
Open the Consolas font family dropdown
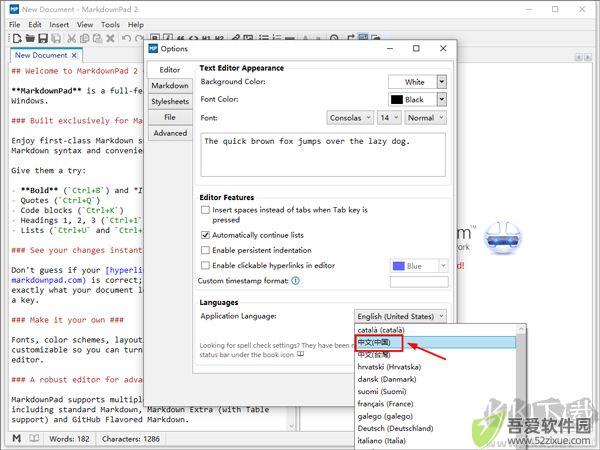click(350, 118)
